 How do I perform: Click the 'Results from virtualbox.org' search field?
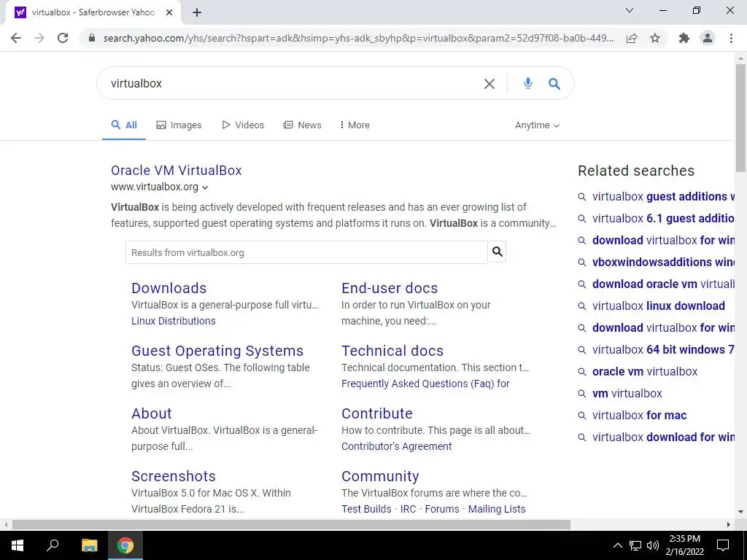click(x=306, y=252)
